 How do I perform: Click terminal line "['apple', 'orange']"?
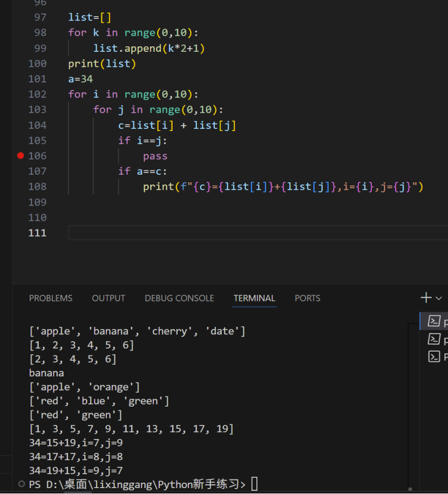pyautogui.click(x=85, y=387)
